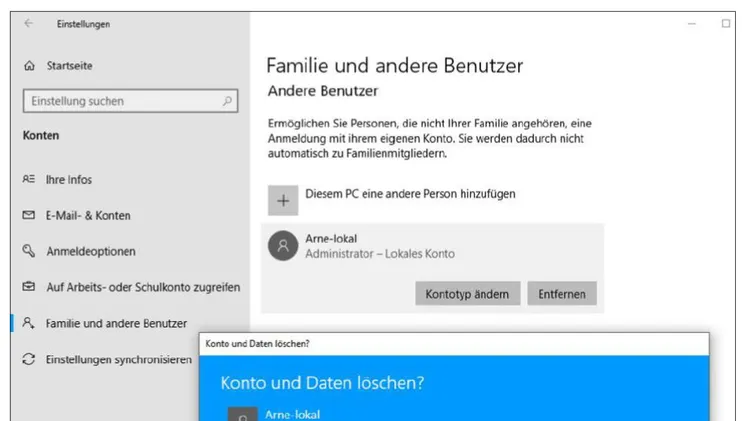This screenshot has height=421, width=750.
Task: Select Ihre Infos in sidebar
Action: (x=69, y=179)
